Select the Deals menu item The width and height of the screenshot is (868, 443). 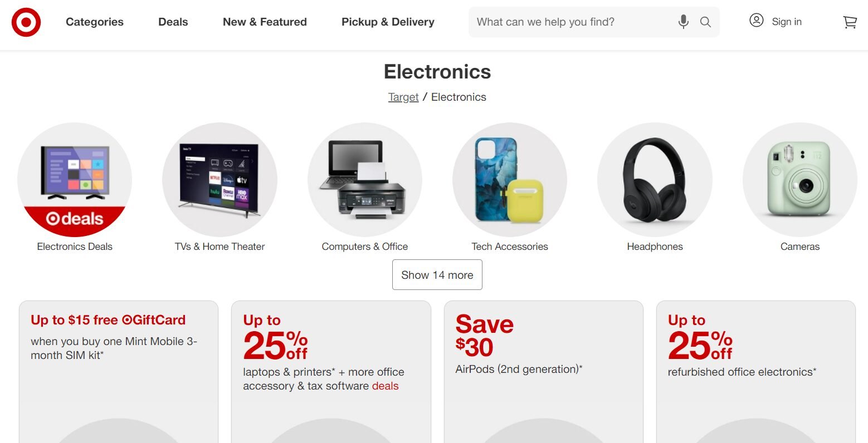(x=173, y=22)
